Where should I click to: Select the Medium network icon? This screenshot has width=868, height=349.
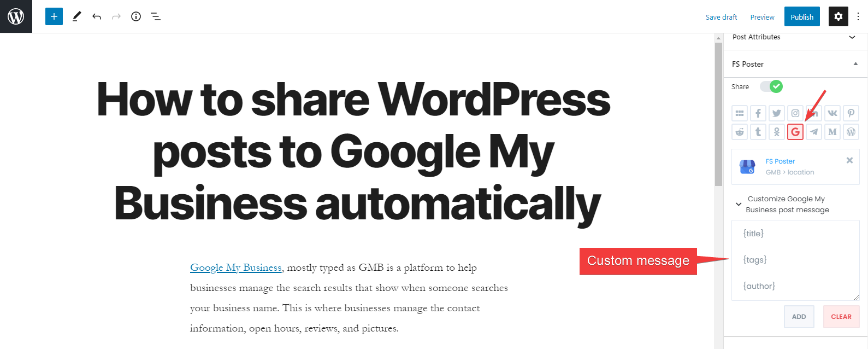point(832,132)
